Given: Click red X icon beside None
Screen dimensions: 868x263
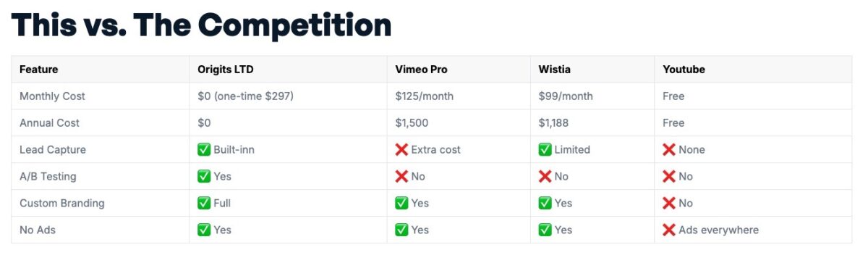Looking at the screenshot, I should pos(669,150).
